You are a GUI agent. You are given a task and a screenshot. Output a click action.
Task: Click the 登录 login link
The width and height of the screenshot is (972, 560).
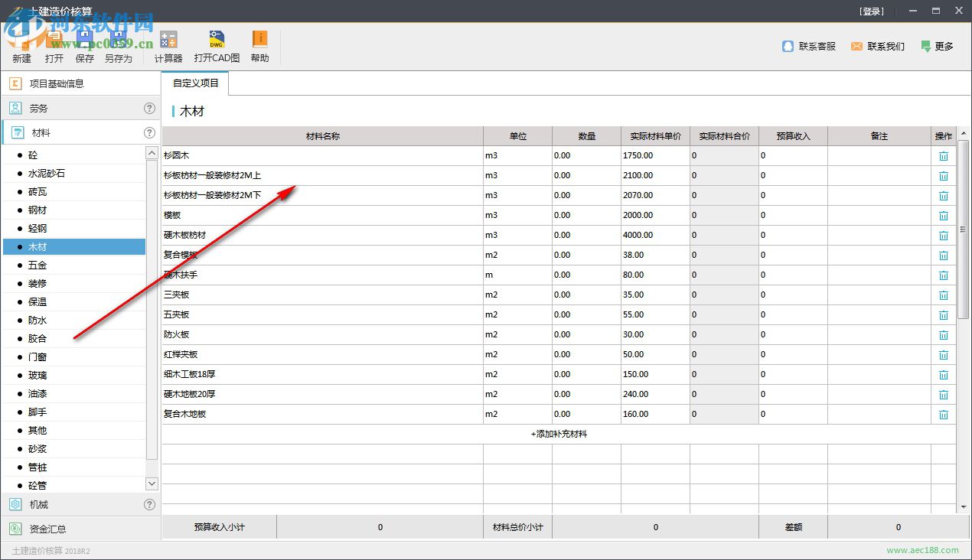pyautogui.click(x=872, y=11)
